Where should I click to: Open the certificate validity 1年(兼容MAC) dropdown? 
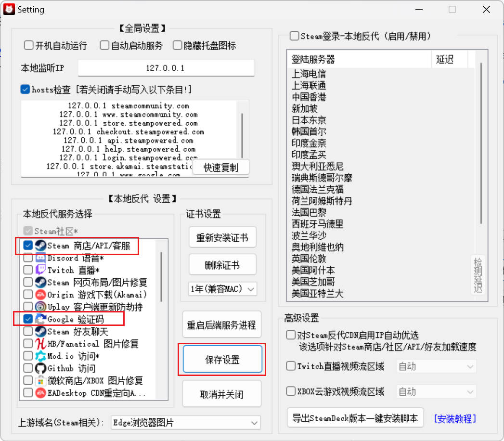[x=222, y=289]
